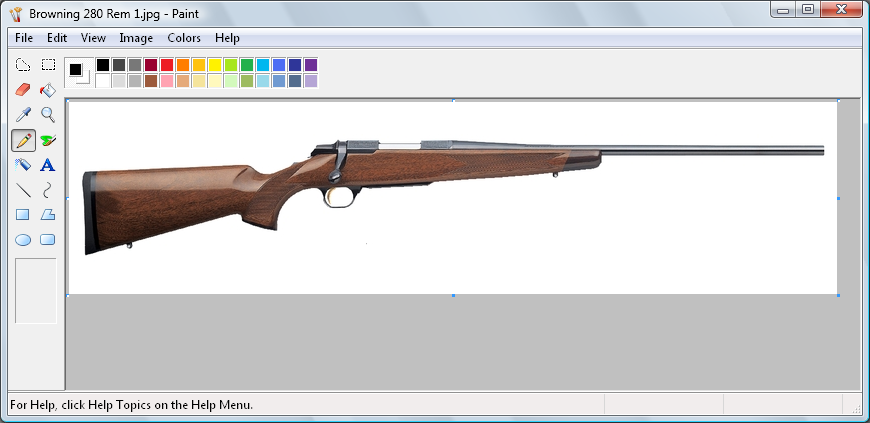870x423 pixels.
Task: Choose the lime green color swatch
Action: coord(231,65)
